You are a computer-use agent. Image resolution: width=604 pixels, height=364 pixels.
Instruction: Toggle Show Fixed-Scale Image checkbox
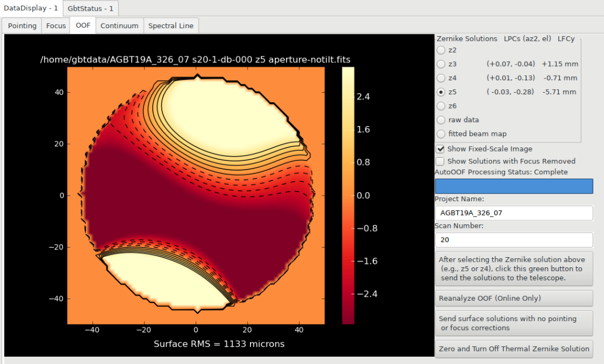440,149
